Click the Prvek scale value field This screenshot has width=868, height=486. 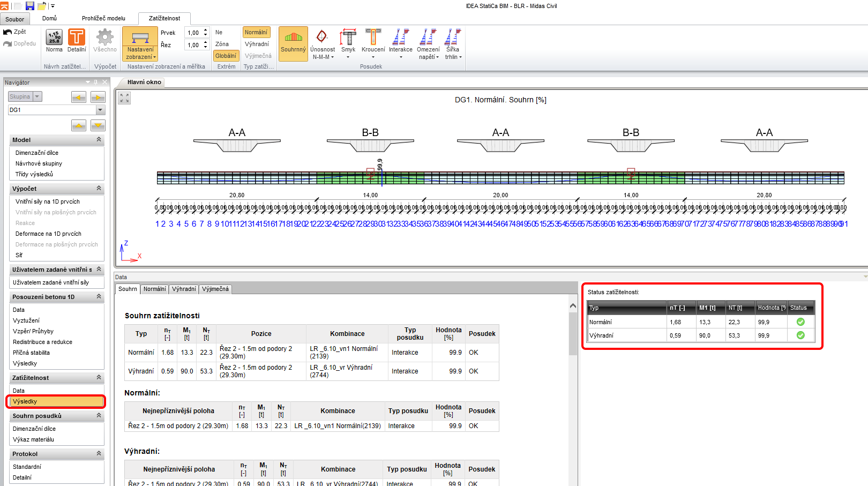click(193, 33)
